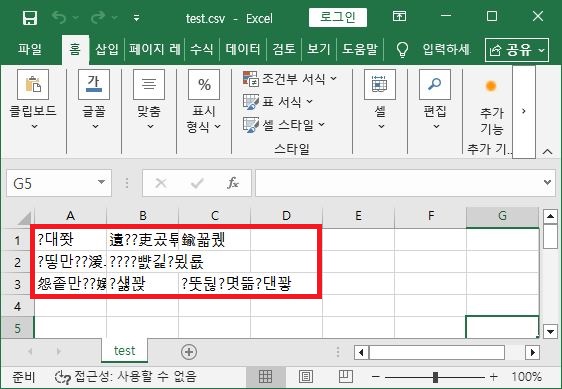Image resolution: width=562 pixels, height=389 pixels.
Task: Click the 공유 share button
Action: click(516, 50)
